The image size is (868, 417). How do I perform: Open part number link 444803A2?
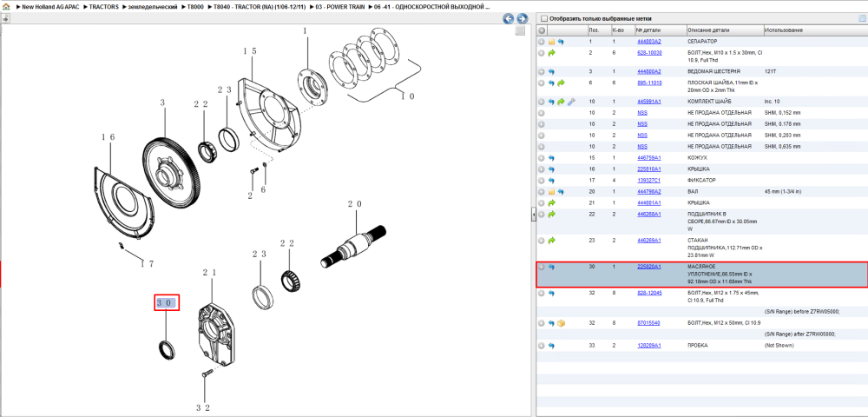pos(649,42)
